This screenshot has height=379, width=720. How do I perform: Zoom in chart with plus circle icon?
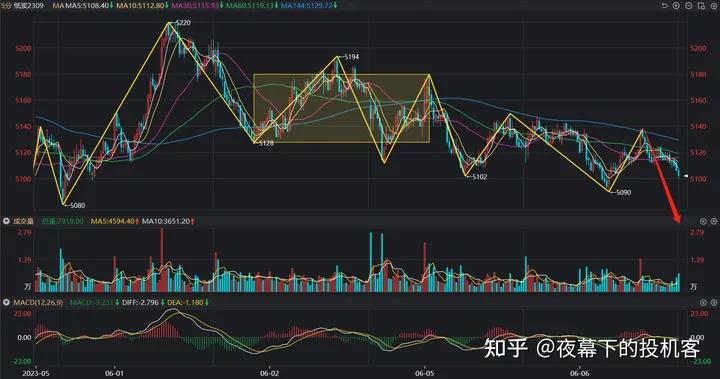[x=676, y=6]
